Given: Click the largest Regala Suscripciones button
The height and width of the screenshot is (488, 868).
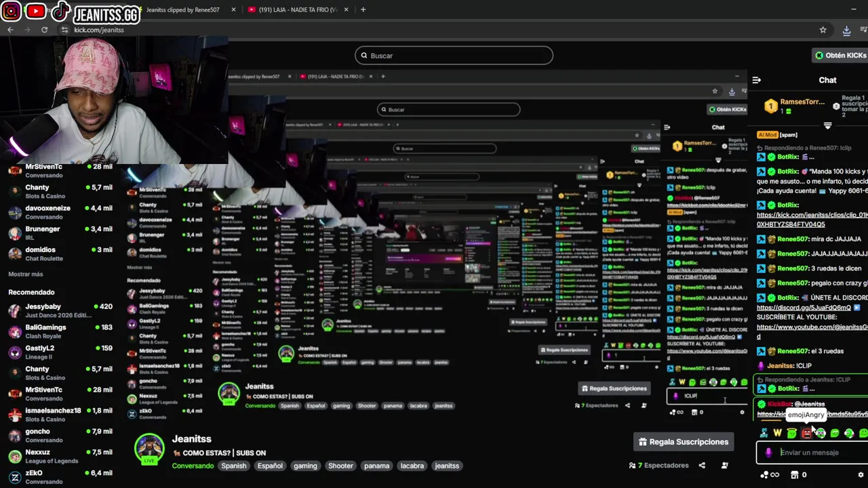Looking at the screenshot, I should 684,442.
